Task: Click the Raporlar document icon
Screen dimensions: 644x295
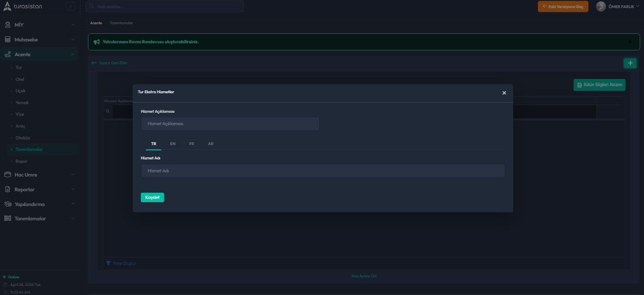Action: pos(8,189)
